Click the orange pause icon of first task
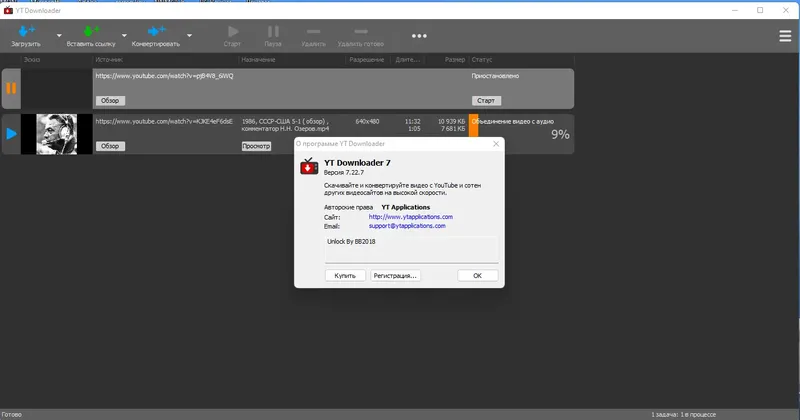 pyautogui.click(x=11, y=88)
